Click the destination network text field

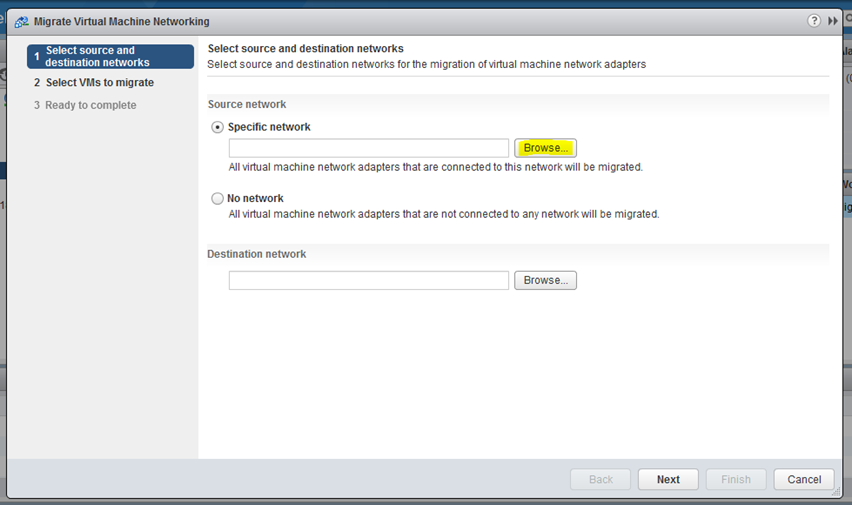coord(368,280)
